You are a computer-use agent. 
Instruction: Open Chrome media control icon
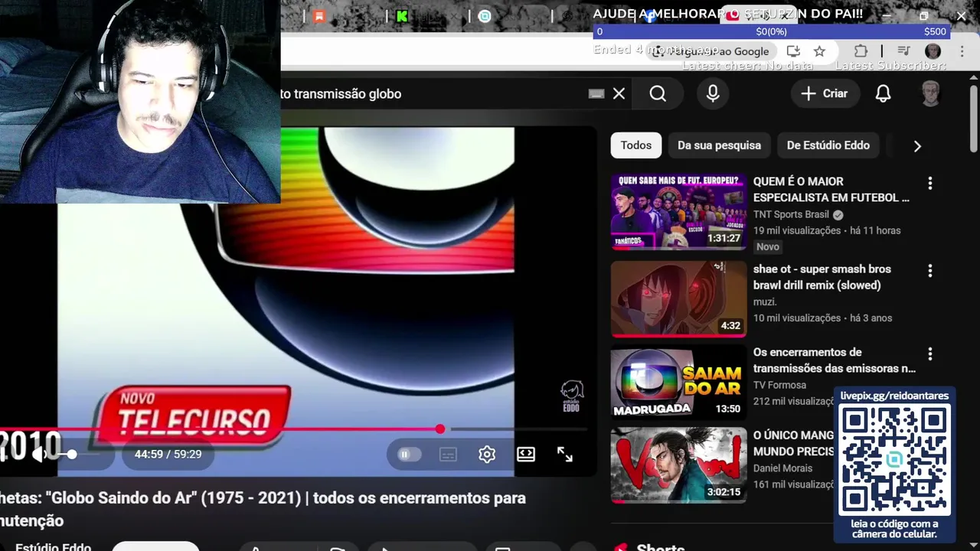[x=903, y=51]
